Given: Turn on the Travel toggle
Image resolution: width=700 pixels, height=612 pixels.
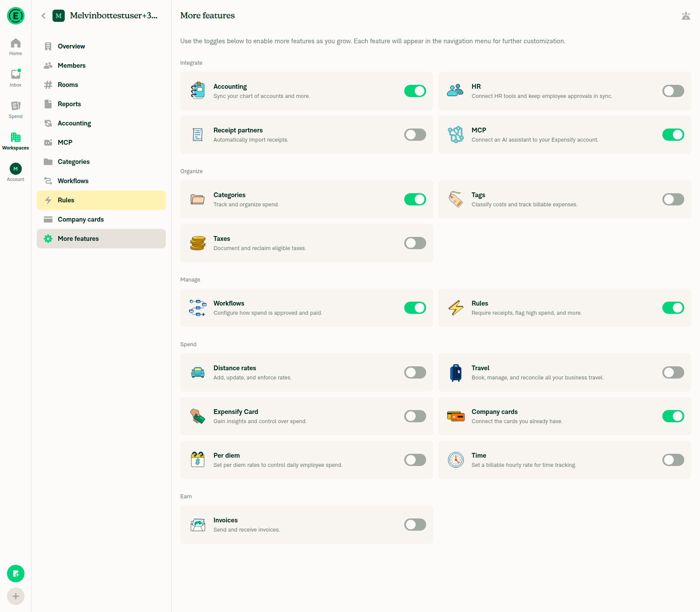Looking at the screenshot, I should coord(673,372).
